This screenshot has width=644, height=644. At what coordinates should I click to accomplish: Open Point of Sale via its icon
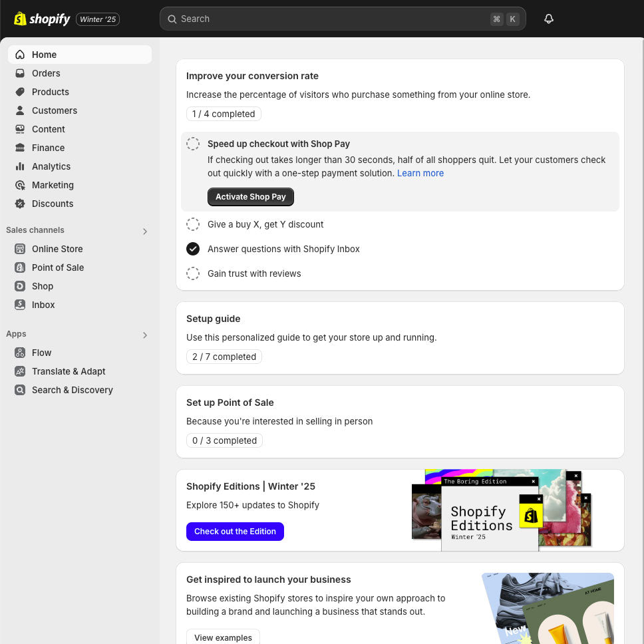[20, 267]
